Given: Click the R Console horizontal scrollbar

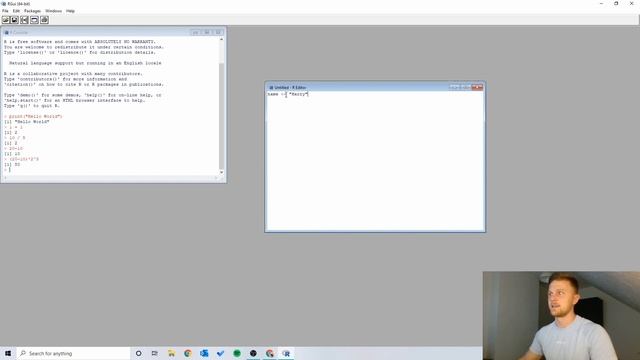Looking at the screenshot, I should (111, 178).
